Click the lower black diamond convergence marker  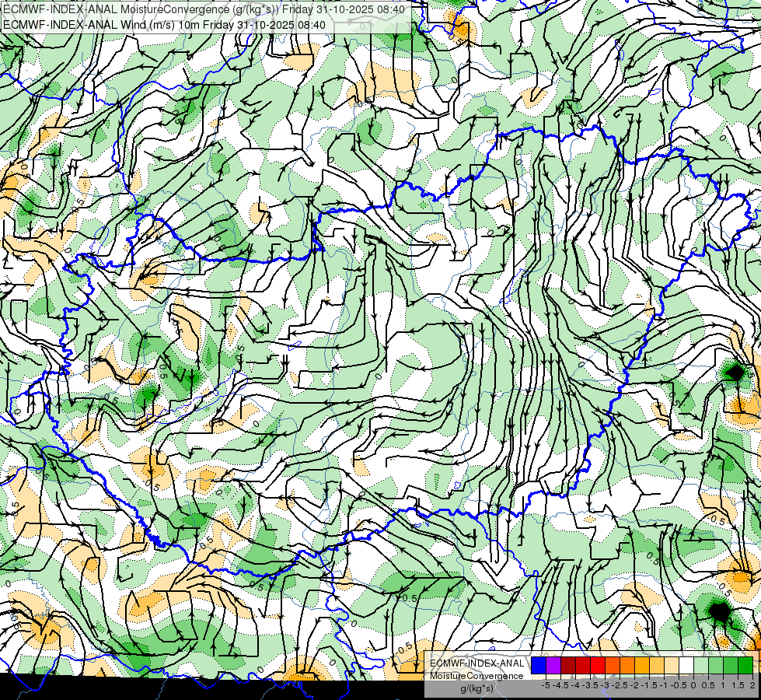(719, 611)
